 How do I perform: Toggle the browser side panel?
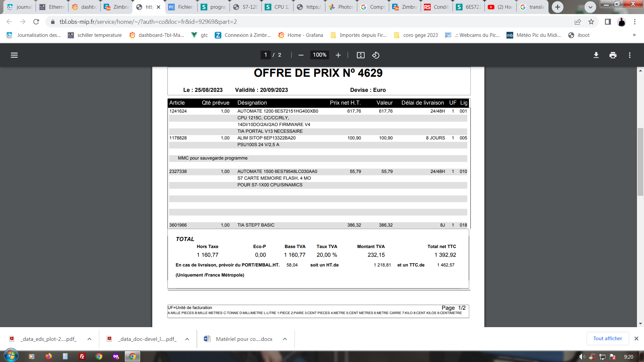pyautogui.click(x=607, y=22)
